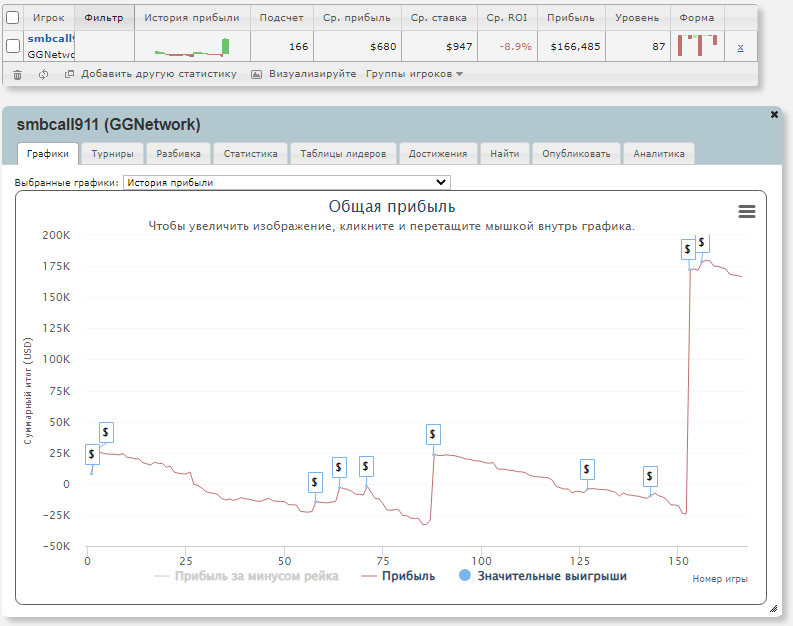
Task: Click the Форма bar chart thumbnail
Action: click(x=697, y=46)
